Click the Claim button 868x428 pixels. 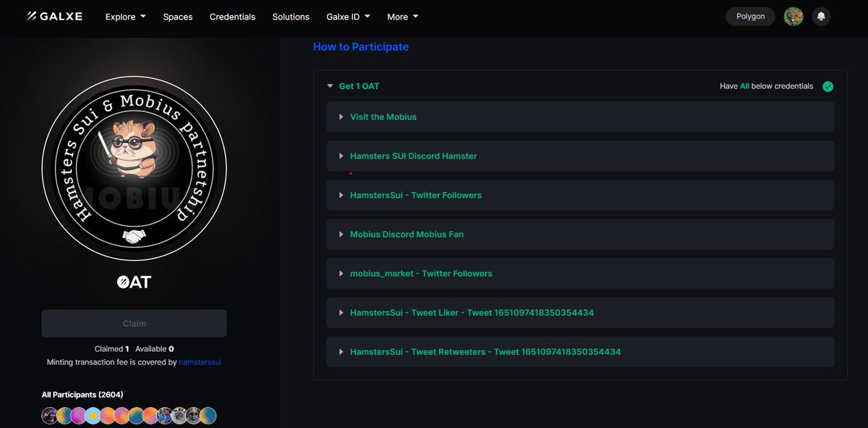click(x=134, y=323)
